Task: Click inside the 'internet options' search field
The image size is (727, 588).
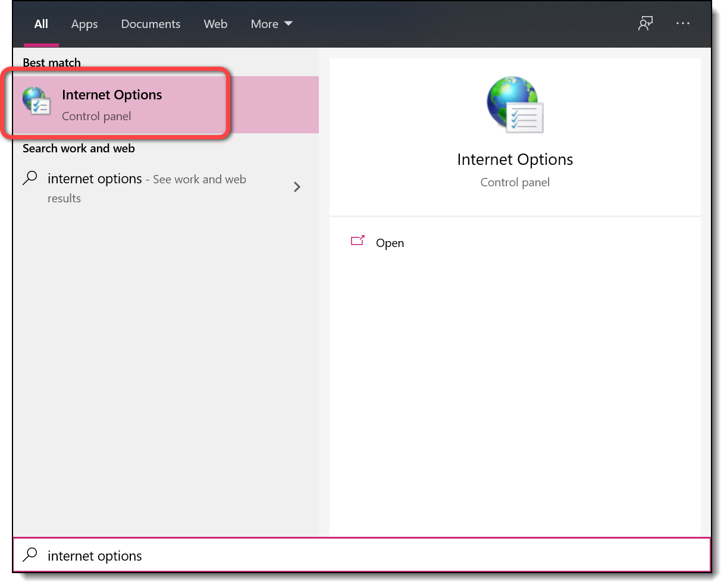Action: pos(357,556)
